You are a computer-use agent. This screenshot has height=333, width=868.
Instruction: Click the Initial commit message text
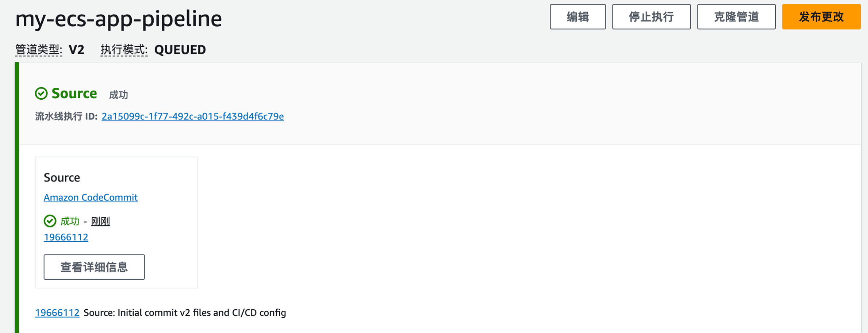click(185, 313)
